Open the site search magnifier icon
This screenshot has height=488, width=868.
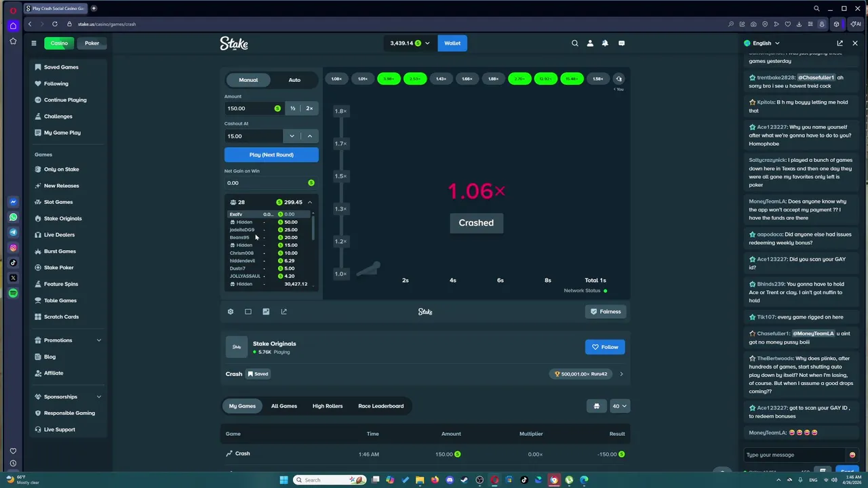click(575, 43)
